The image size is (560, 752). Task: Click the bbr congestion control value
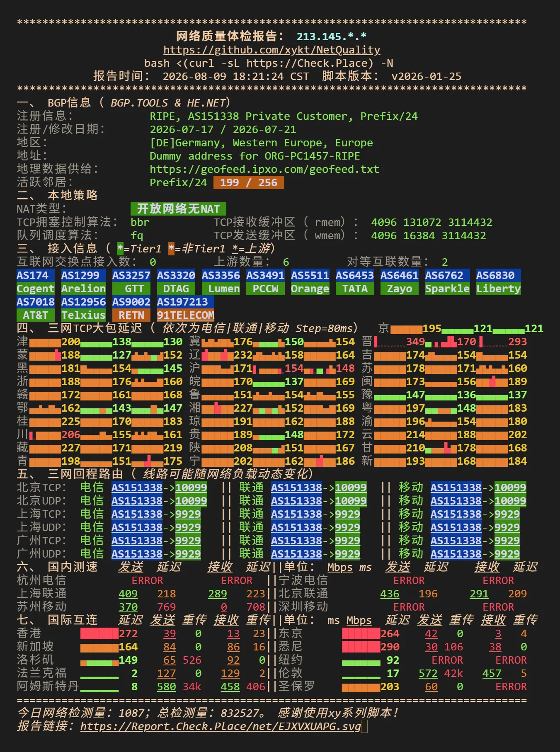coord(140,222)
